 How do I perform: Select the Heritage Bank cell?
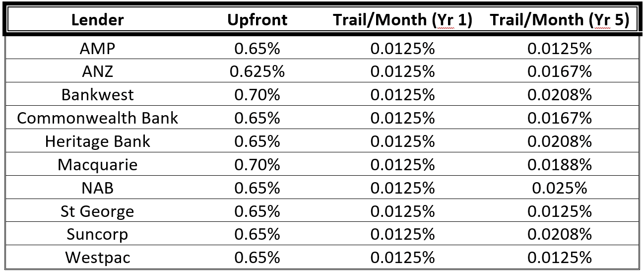point(97,141)
